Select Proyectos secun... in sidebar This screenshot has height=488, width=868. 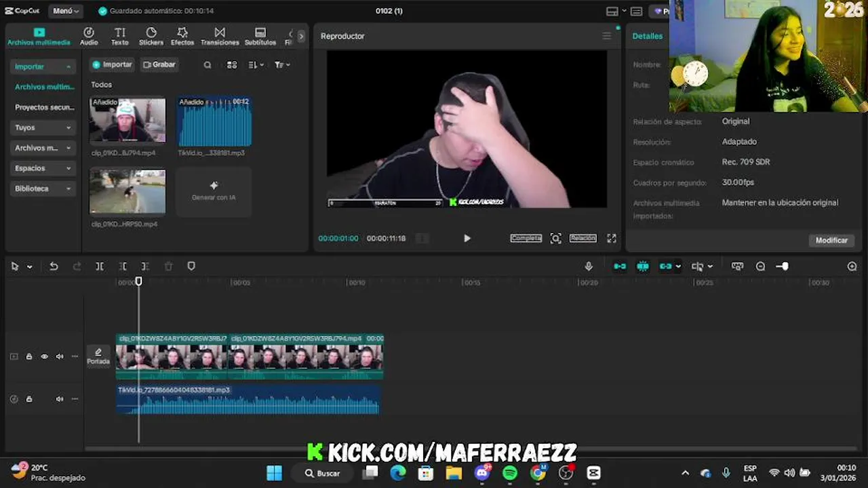[x=45, y=107]
